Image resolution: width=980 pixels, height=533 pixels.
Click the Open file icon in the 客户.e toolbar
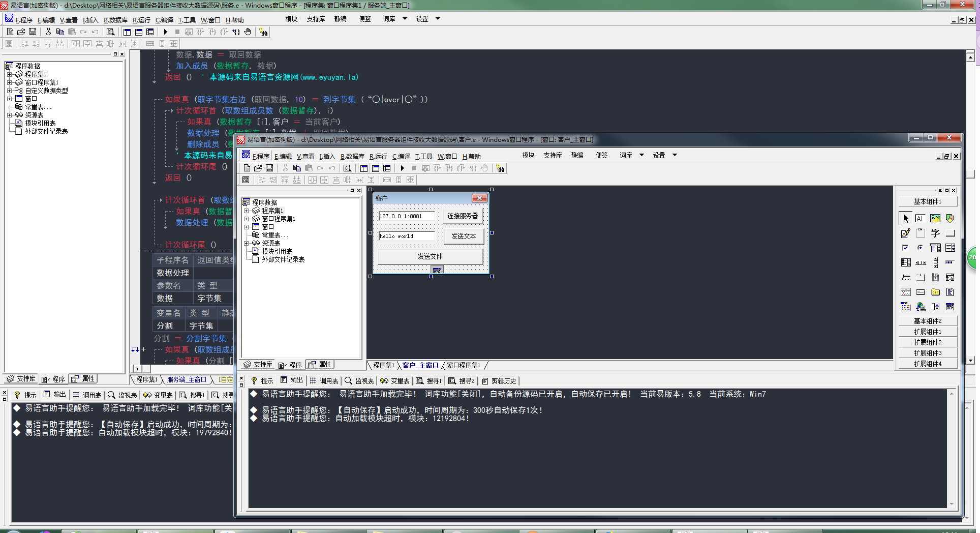point(258,168)
